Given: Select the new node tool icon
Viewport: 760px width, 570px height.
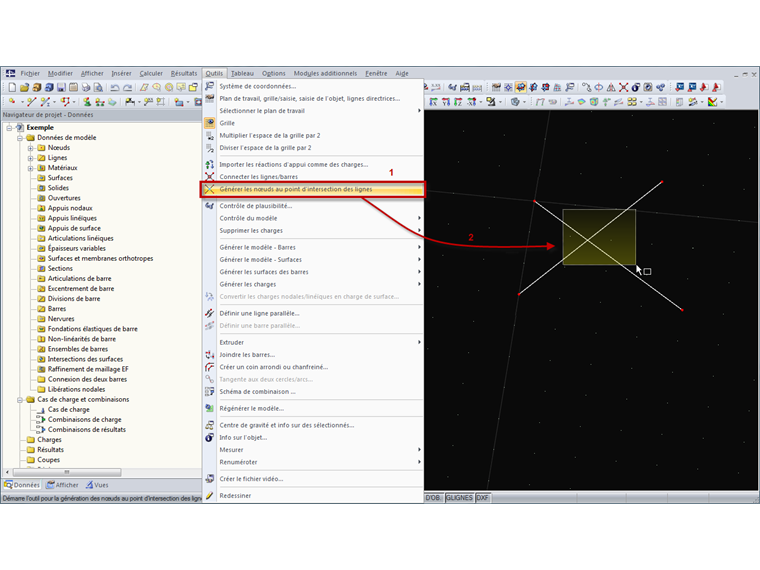Looking at the screenshot, I should coord(12,101).
